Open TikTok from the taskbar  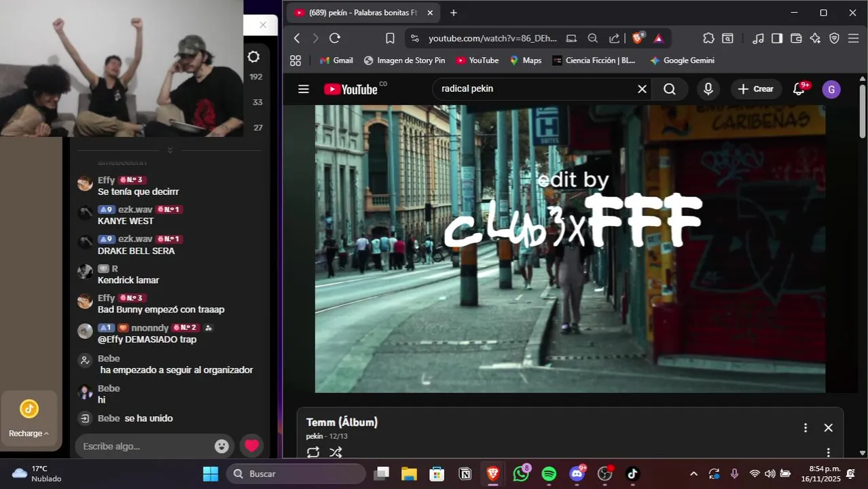tap(632, 473)
